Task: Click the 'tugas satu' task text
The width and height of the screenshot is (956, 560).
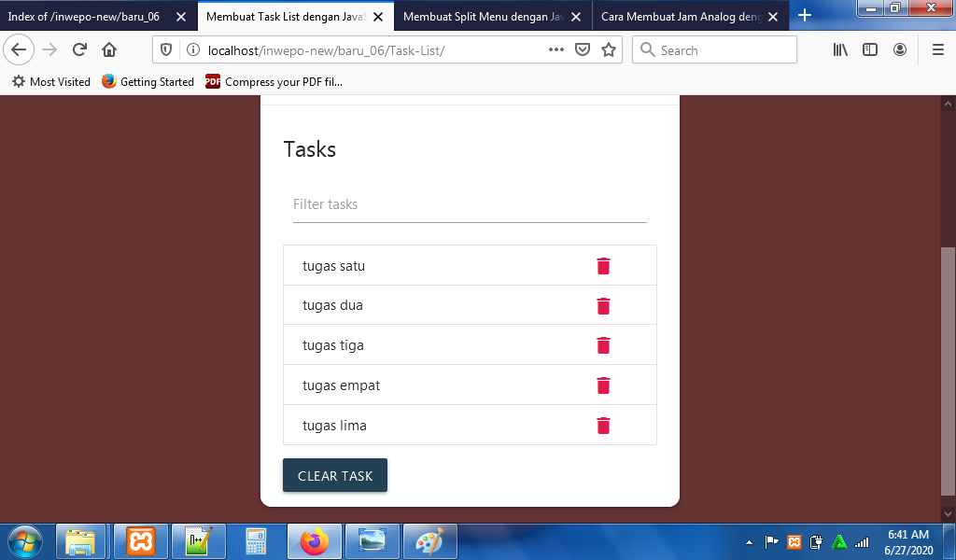Action: tap(333, 266)
